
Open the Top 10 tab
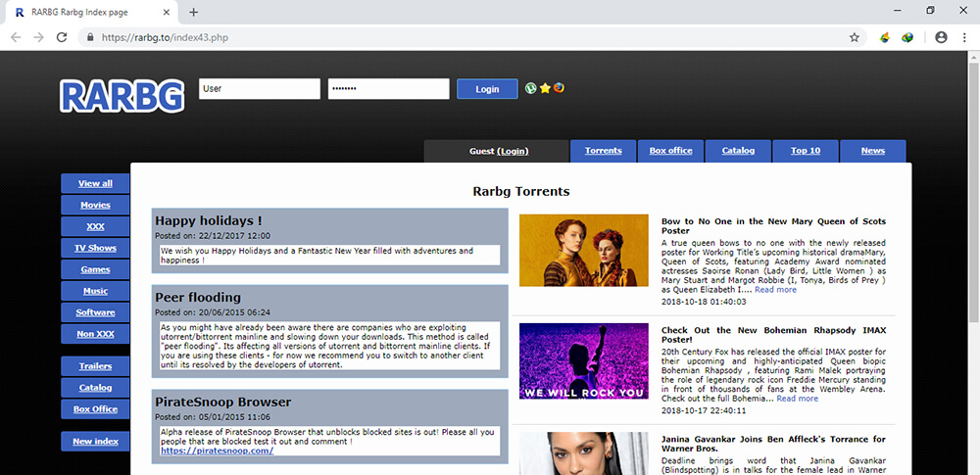point(806,151)
